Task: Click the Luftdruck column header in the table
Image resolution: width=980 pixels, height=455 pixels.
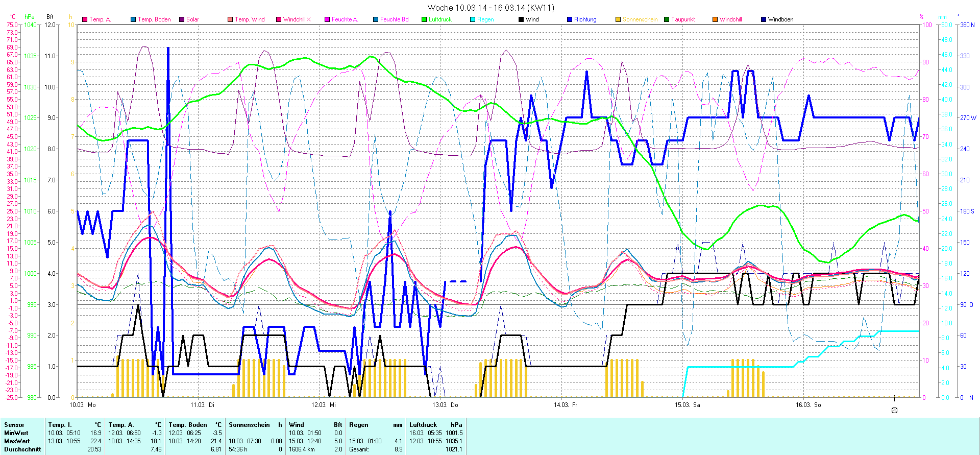Action: [423, 425]
